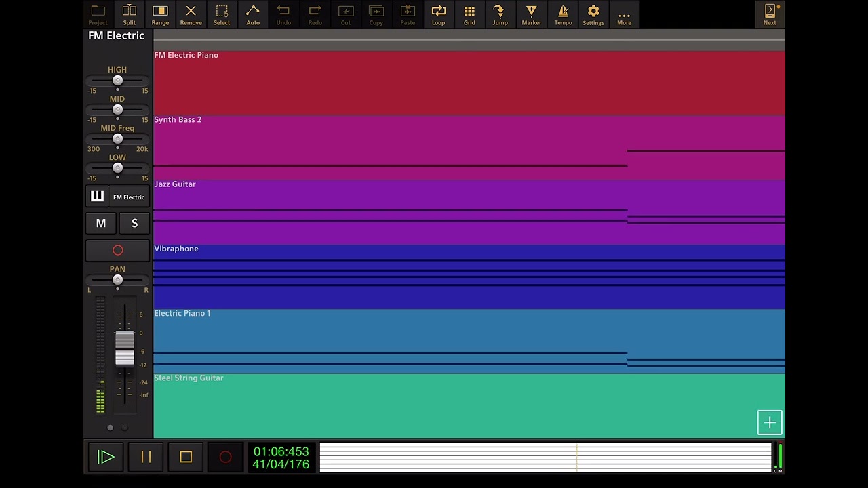Click the Jump icon
Viewport: 868px width, 488px height.
coord(500,14)
